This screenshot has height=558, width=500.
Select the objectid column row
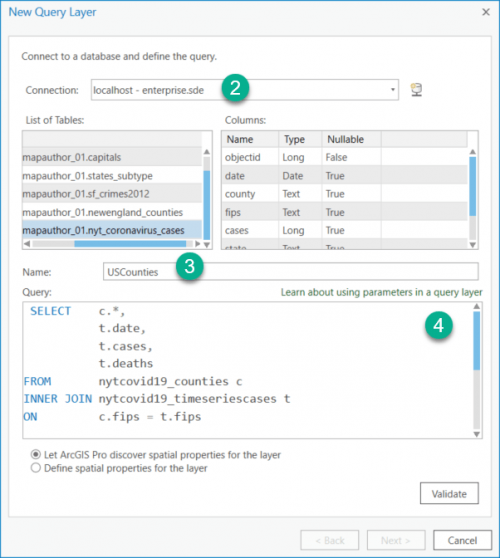coord(344,157)
